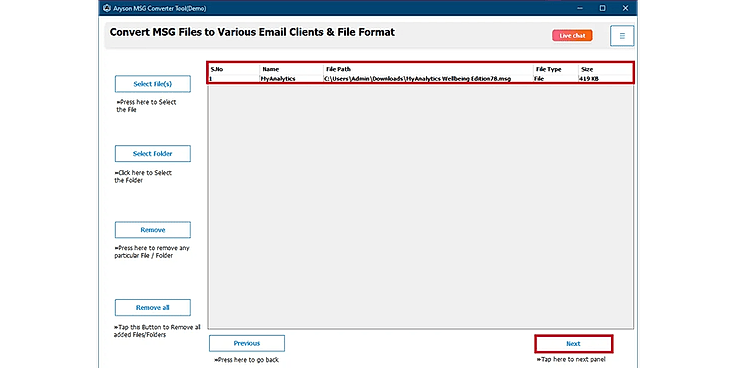Close the Aryson MSG Converter window

pos(625,8)
